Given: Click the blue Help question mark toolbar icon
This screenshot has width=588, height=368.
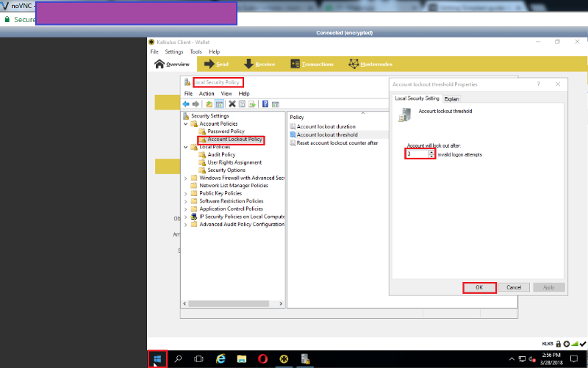Looking at the screenshot, I should 265,104.
